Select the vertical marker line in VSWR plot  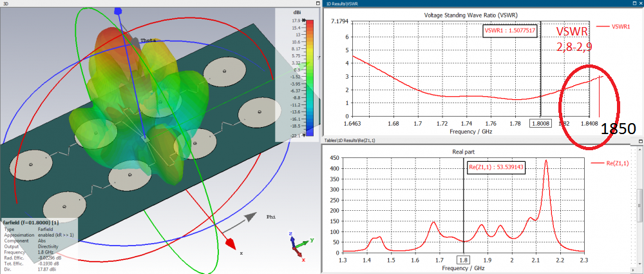click(540, 69)
